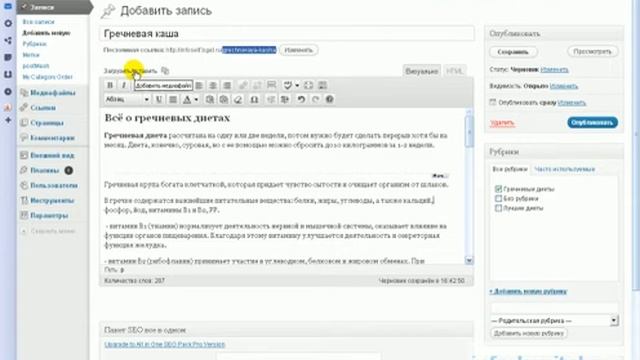The height and width of the screenshot is (360, 640).
Task: Click paste as plain text icon
Action: point(210,99)
